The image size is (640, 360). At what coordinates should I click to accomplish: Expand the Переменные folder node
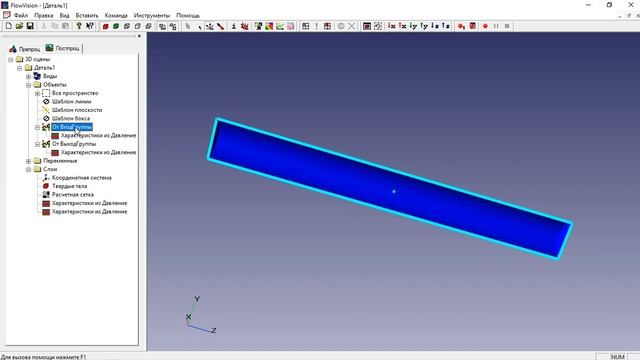29,161
